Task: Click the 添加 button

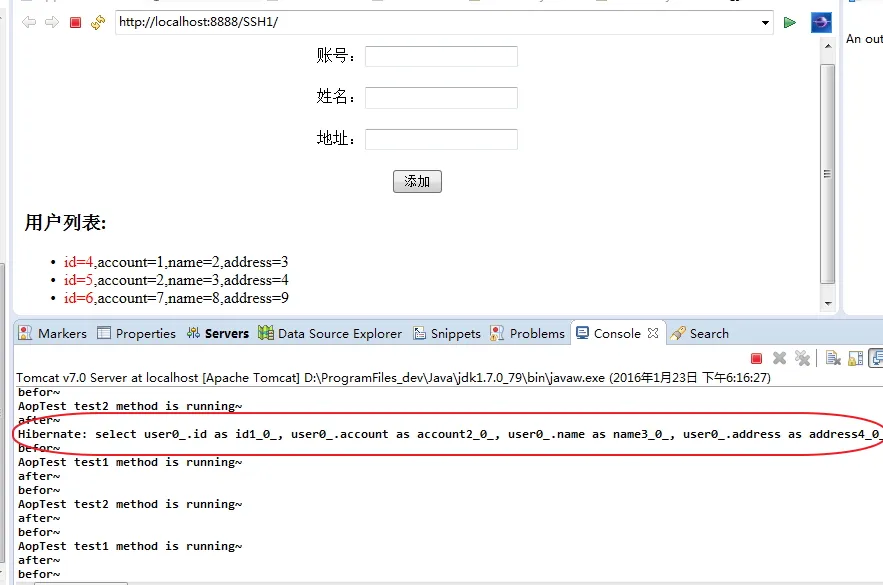Action: click(x=417, y=181)
